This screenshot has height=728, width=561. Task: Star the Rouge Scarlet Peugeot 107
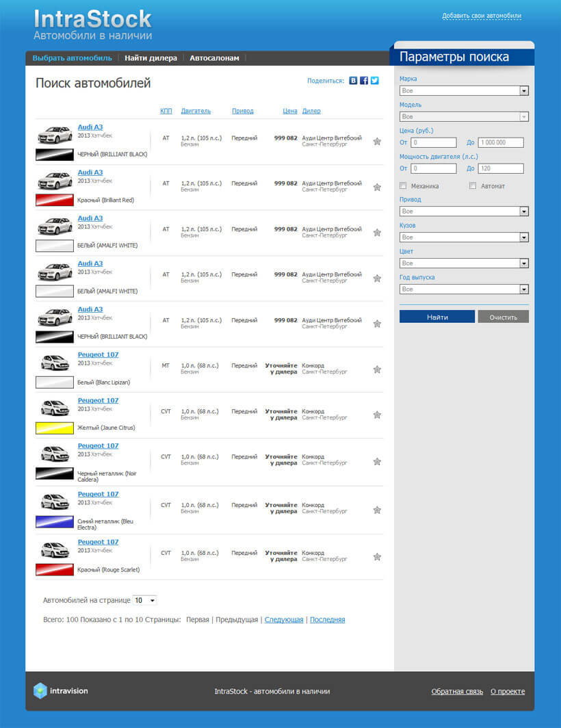pyautogui.click(x=377, y=557)
